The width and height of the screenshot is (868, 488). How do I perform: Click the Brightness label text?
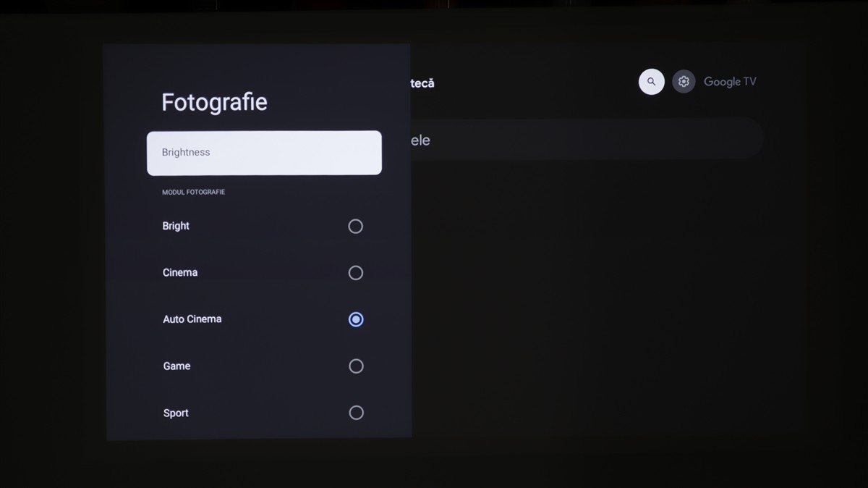click(186, 153)
